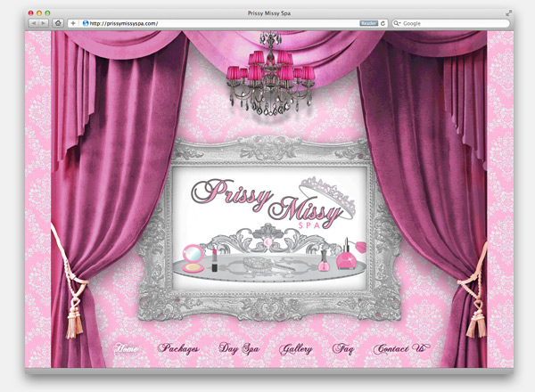
Task: Open the Home navigation link
Action: coord(128,348)
